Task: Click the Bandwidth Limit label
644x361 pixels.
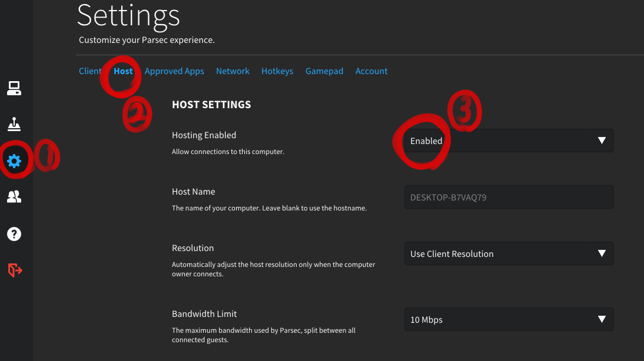Action: tap(204, 314)
